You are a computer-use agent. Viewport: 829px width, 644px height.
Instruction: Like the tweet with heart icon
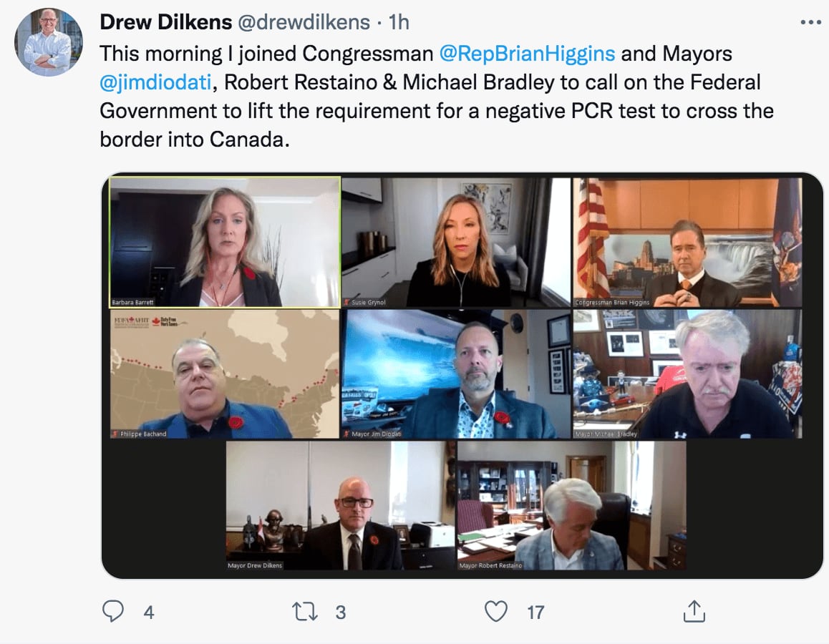coord(496,612)
